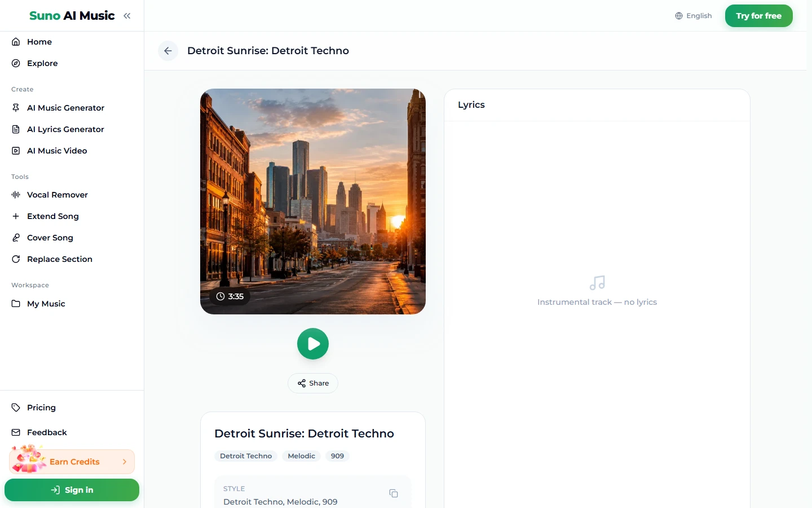Image resolution: width=812 pixels, height=508 pixels.
Task: Play the Detroit Sunrise track
Action: click(x=313, y=344)
